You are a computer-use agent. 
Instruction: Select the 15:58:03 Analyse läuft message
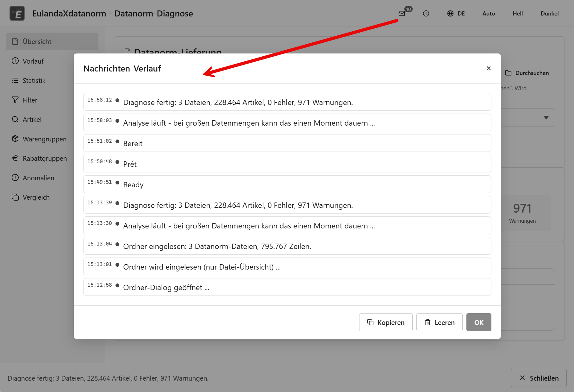pyautogui.click(x=287, y=122)
